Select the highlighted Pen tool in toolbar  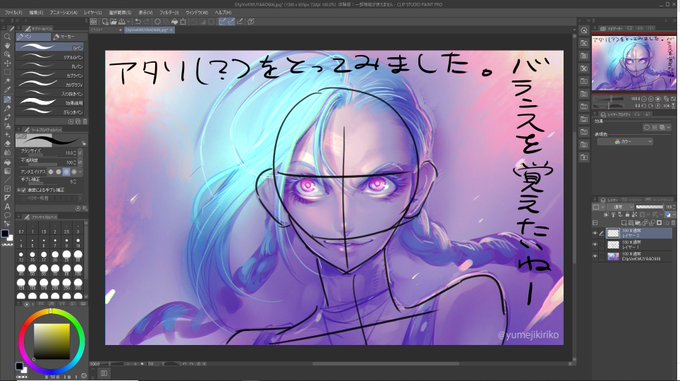tap(7, 99)
